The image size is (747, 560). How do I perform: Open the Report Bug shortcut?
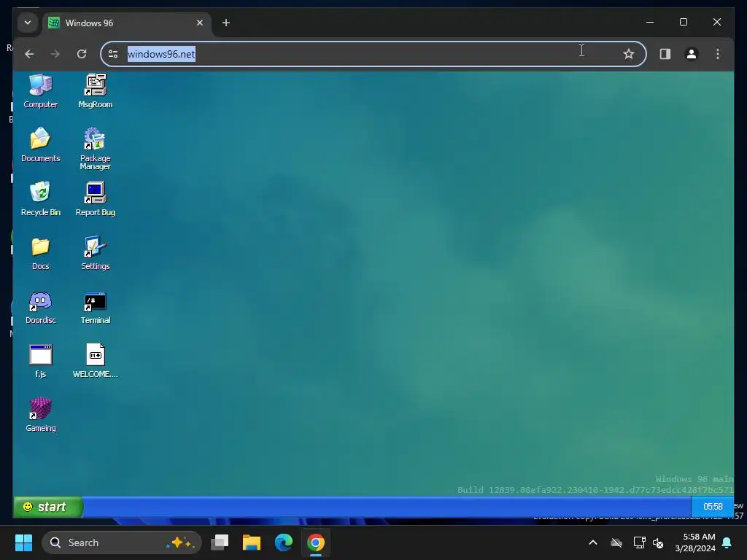96,198
